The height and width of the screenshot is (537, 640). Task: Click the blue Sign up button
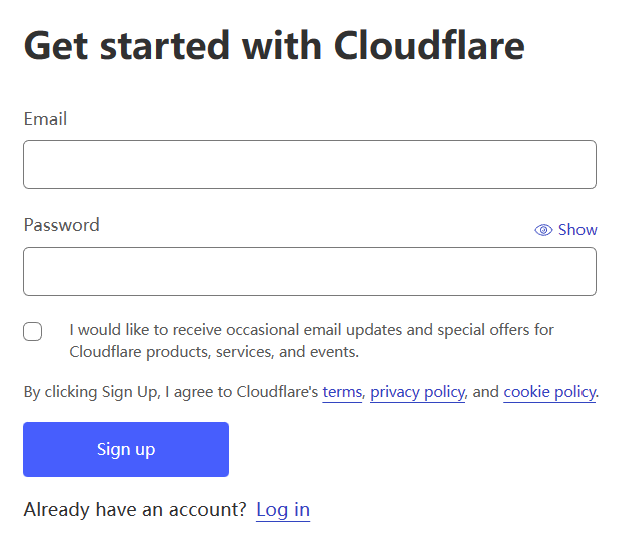coord(126,449)
